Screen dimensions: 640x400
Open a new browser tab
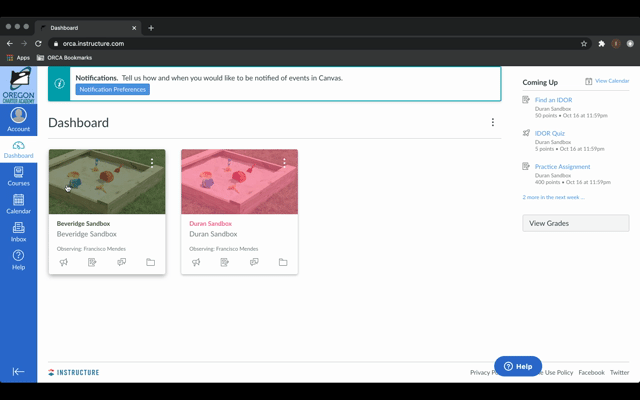[151, 28]
